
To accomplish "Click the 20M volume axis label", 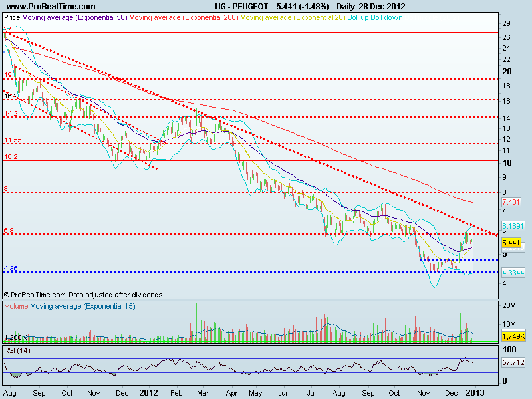I will (509, 305).
